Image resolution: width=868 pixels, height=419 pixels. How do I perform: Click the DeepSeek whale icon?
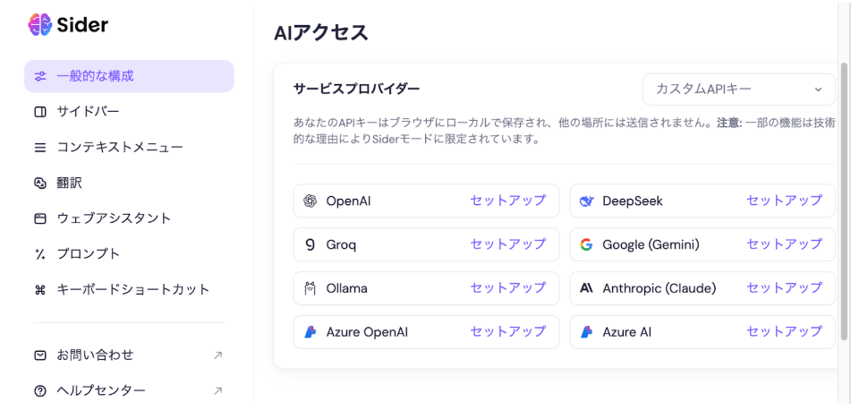click(587, 201)
